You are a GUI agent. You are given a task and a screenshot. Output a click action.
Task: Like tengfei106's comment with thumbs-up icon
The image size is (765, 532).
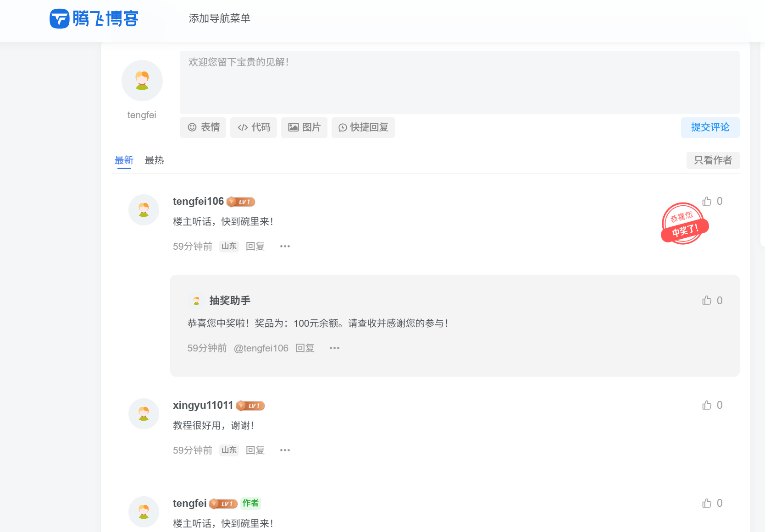(x=706, y=201)
